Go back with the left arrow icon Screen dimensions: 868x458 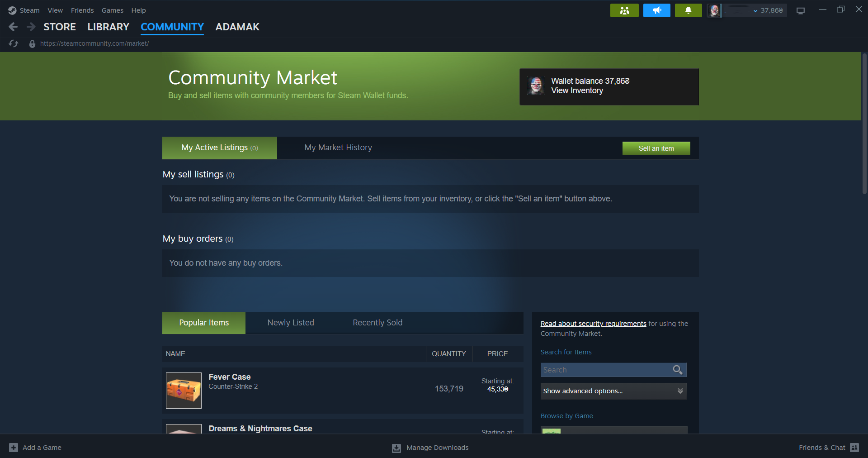(13, 27)
